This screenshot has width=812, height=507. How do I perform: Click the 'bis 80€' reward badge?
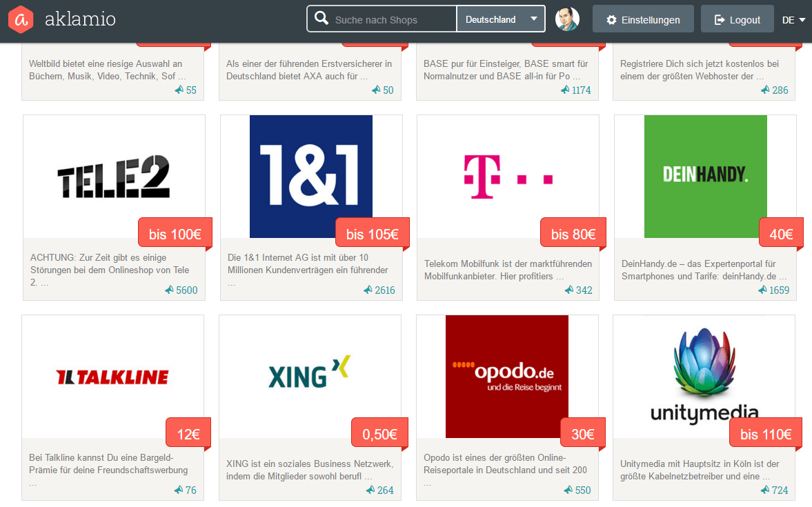tap(573, 234)
